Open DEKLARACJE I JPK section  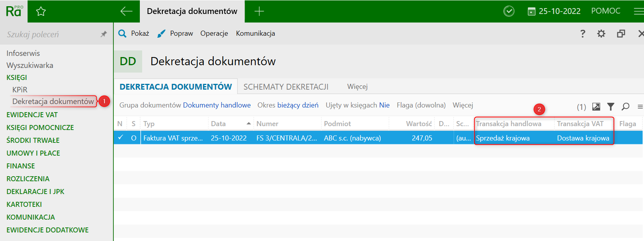tap(35, 192)
